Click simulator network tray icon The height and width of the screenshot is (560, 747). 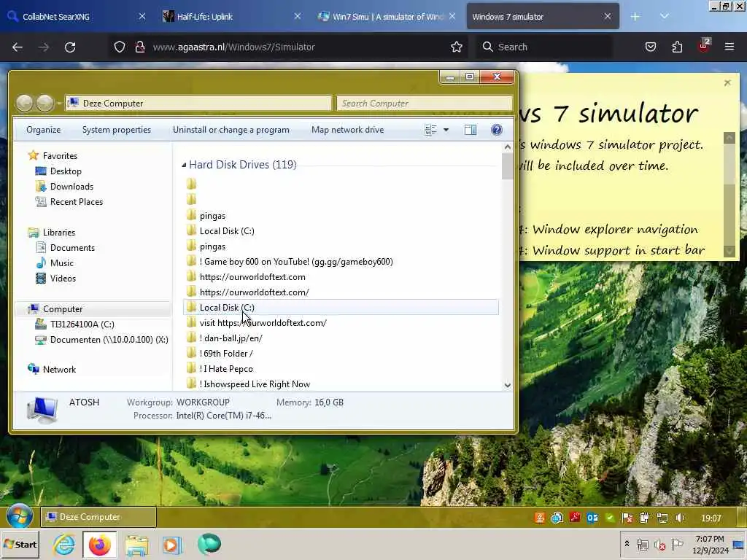tap(662, 518)
